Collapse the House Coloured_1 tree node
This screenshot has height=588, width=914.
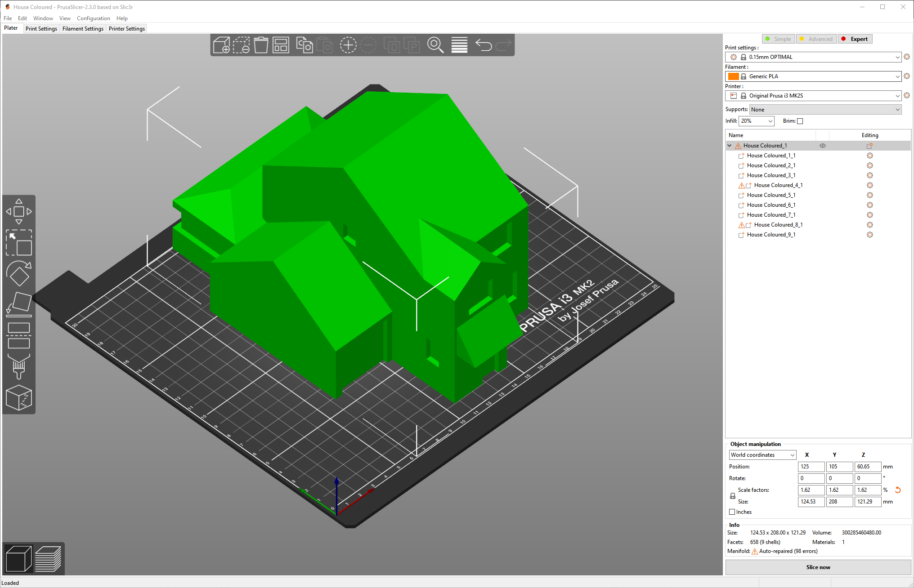(x=730, y=146)
